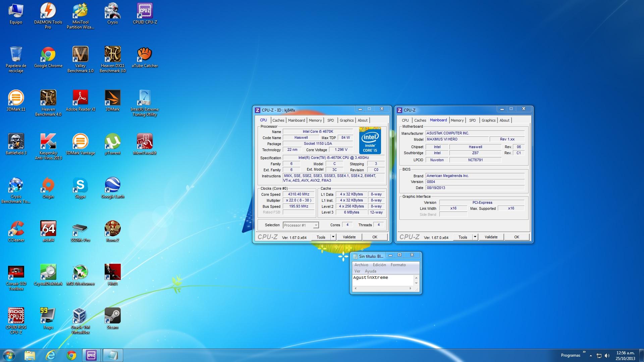Screen dimensions: 644x362
Task: Select CrystalDiskMark desktop icon
Action: [48, 276]
